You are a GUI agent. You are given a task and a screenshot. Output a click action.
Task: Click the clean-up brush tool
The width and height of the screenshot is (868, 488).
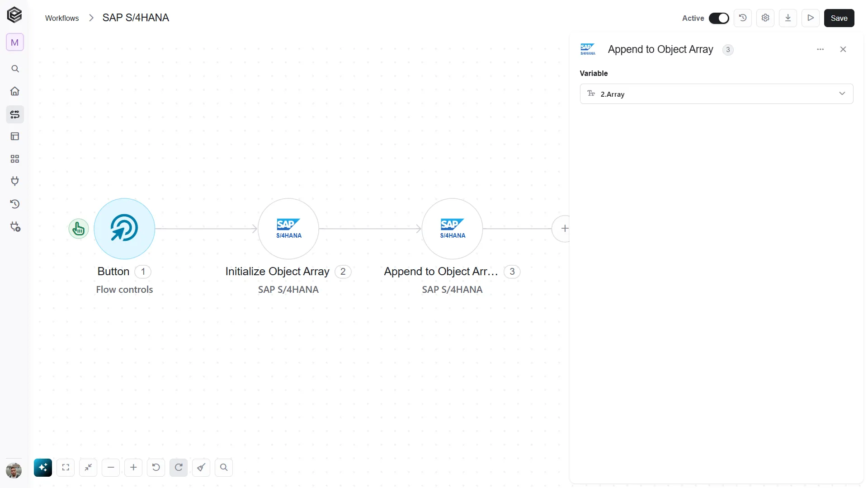201,468
